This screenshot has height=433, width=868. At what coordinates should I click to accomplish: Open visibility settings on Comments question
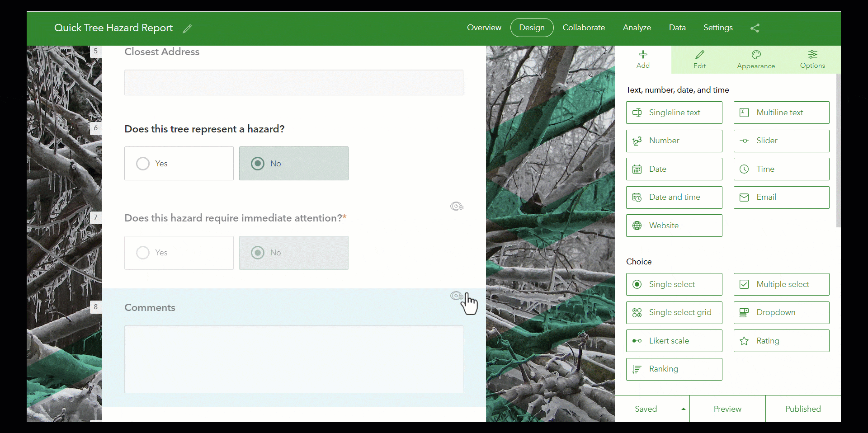pos(456,296)
